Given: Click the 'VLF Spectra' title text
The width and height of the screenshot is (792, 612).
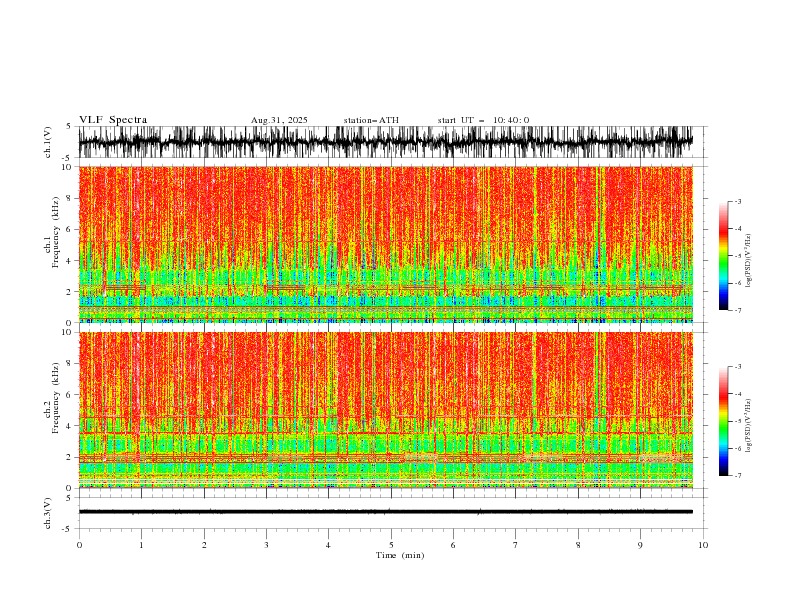Looking at the screenshot, I should [113, 120].
